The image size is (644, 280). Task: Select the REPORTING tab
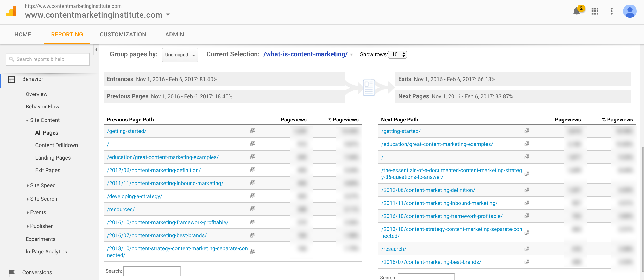point(67,34)
